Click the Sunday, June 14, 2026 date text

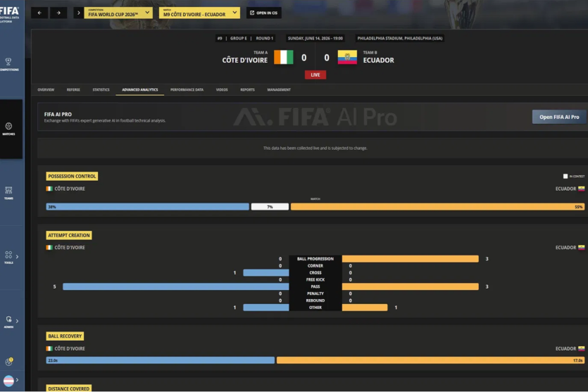[x=315, y=38]
